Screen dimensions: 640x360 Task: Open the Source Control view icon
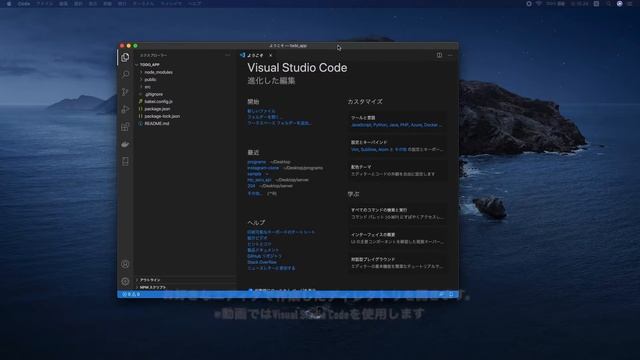pos(125,92)
